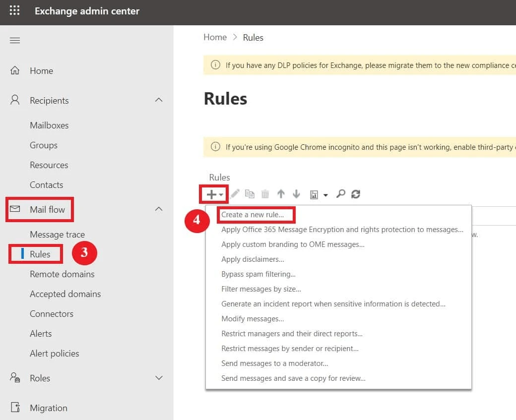Click the Copy rule icon
516x420 pixels.
[250, 194]
